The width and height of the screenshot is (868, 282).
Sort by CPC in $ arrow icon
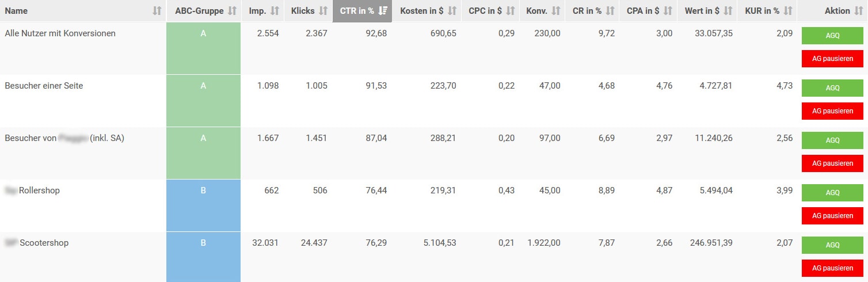510,11
